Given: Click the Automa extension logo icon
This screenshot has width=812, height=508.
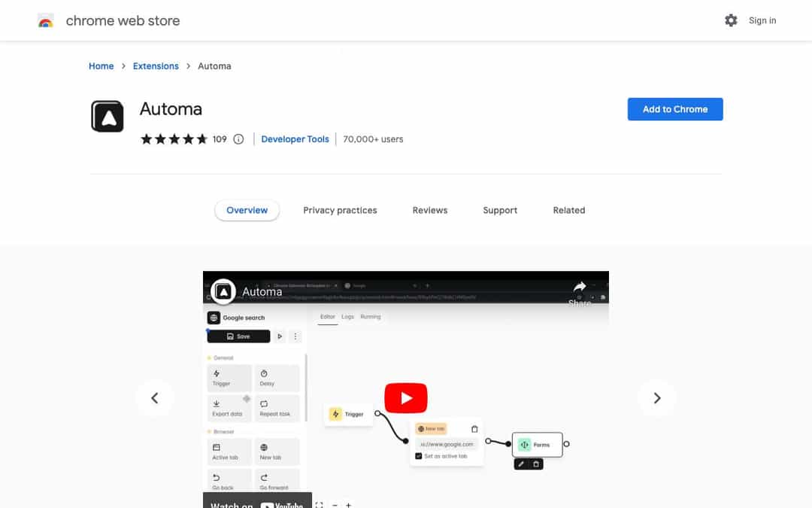Looking at the screenshot, I should pos(108,116).
